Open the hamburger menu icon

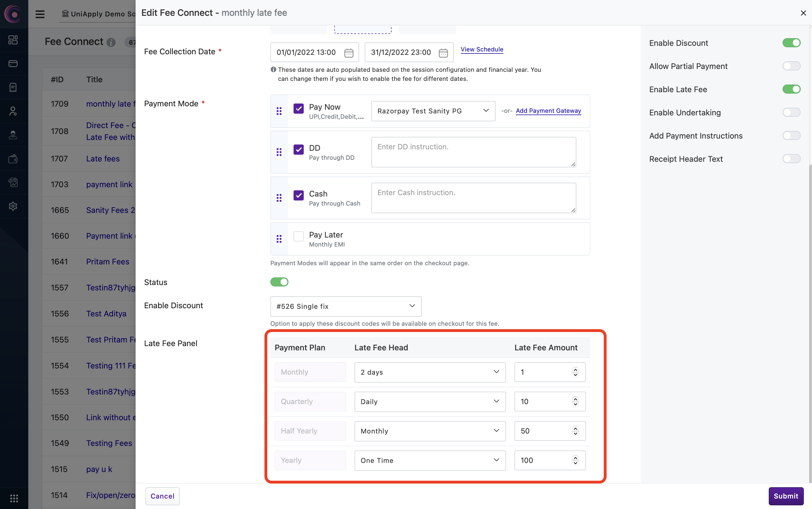[x=40, y=14]
